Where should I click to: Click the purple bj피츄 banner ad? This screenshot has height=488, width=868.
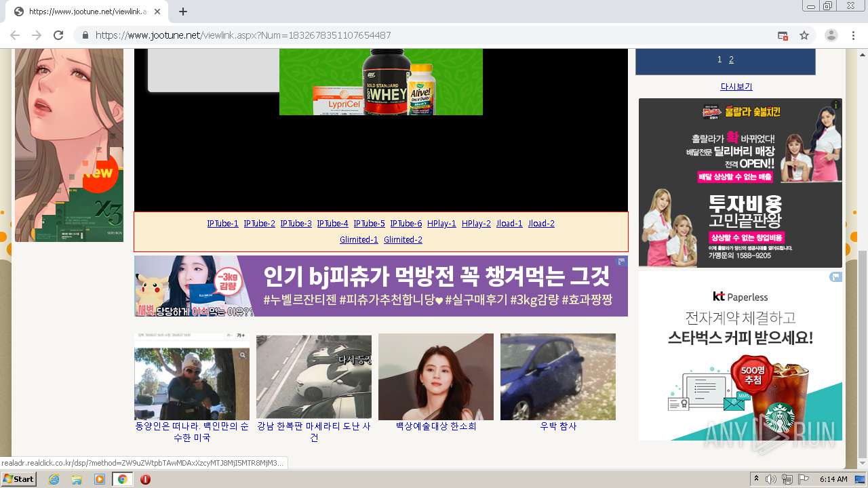coord(381,286)
